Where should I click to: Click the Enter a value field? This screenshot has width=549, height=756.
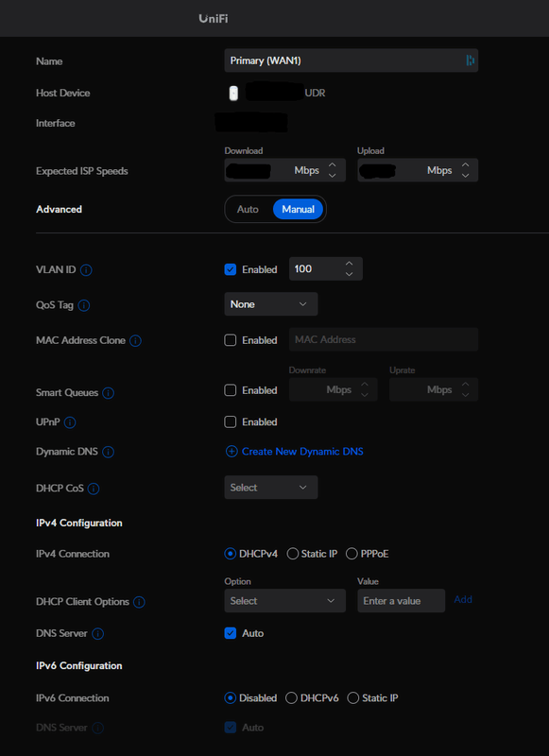(401, 601)
